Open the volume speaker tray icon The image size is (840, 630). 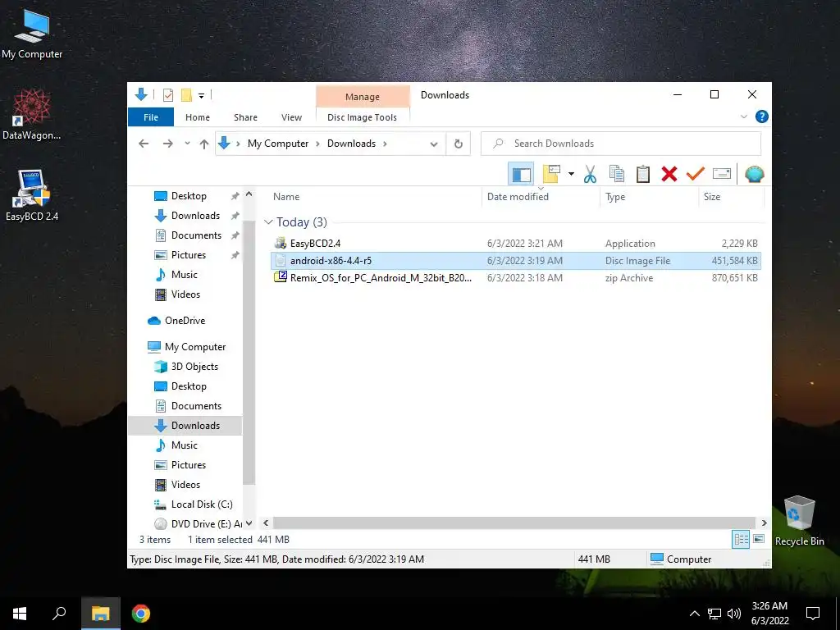734,614
